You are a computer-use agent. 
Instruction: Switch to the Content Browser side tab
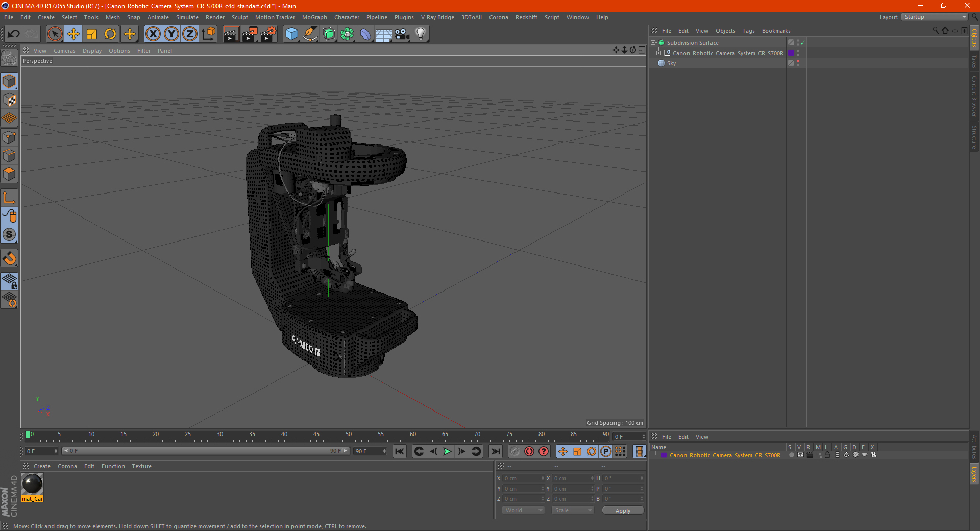tap(974, 96)
